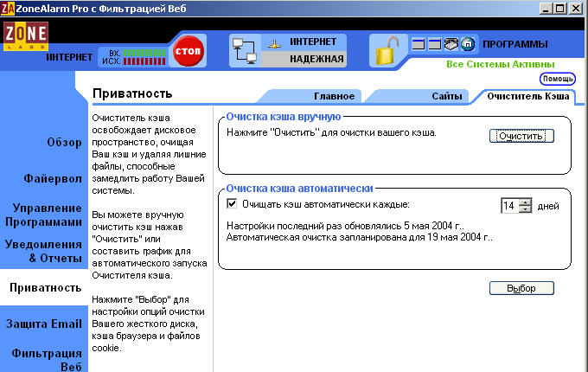Click the Очистка кэша автоматически heading
588x372 pixels.
(300, 189)
